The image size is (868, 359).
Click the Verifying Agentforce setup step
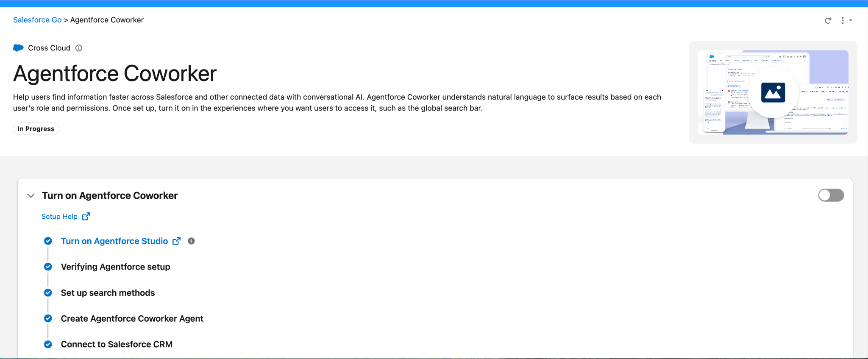pyautogui.click(x=116, y=267)
